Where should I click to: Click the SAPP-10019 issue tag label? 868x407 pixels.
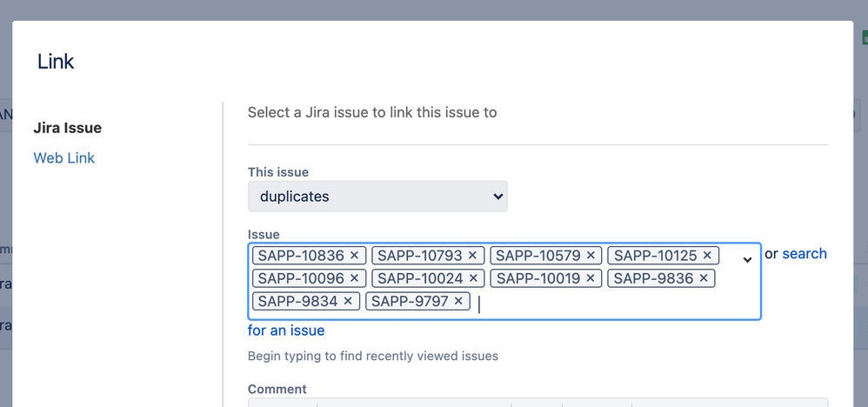[538, 278]
